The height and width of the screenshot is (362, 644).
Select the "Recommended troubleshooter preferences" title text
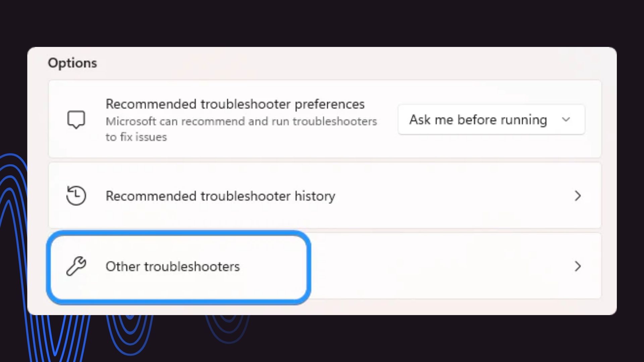click(235, 104)
